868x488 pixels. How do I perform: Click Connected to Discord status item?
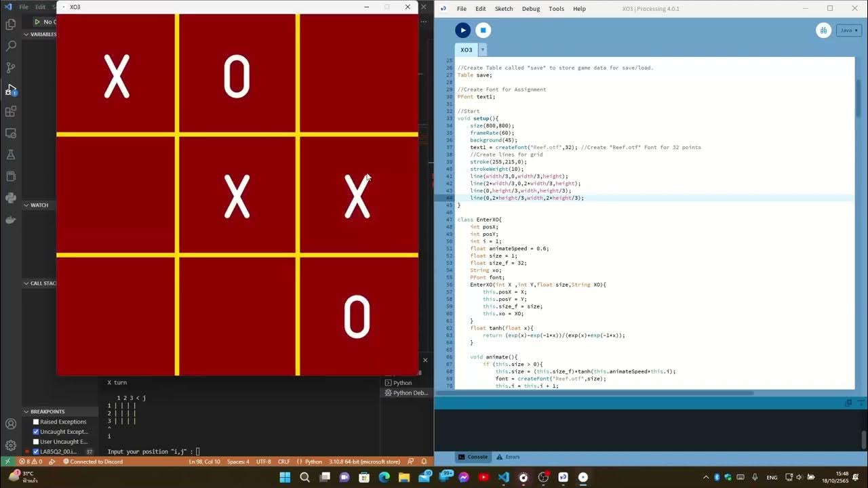(x=93, y=462)
